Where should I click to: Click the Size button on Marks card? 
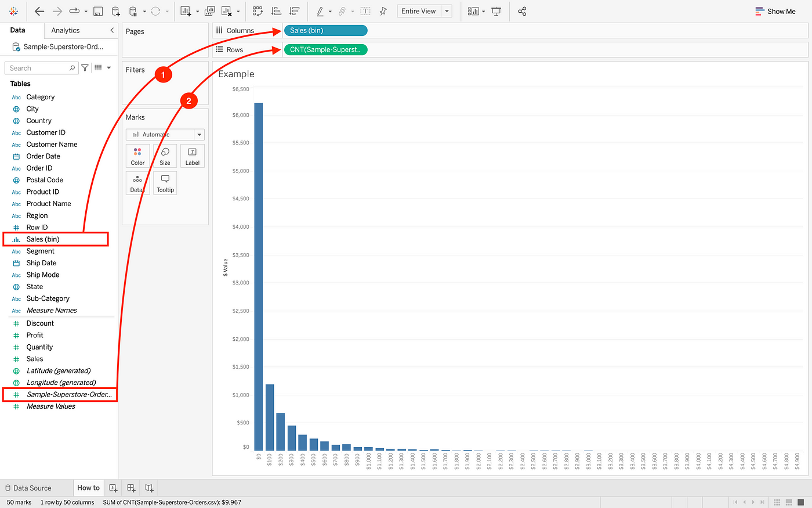click(165, 156)
